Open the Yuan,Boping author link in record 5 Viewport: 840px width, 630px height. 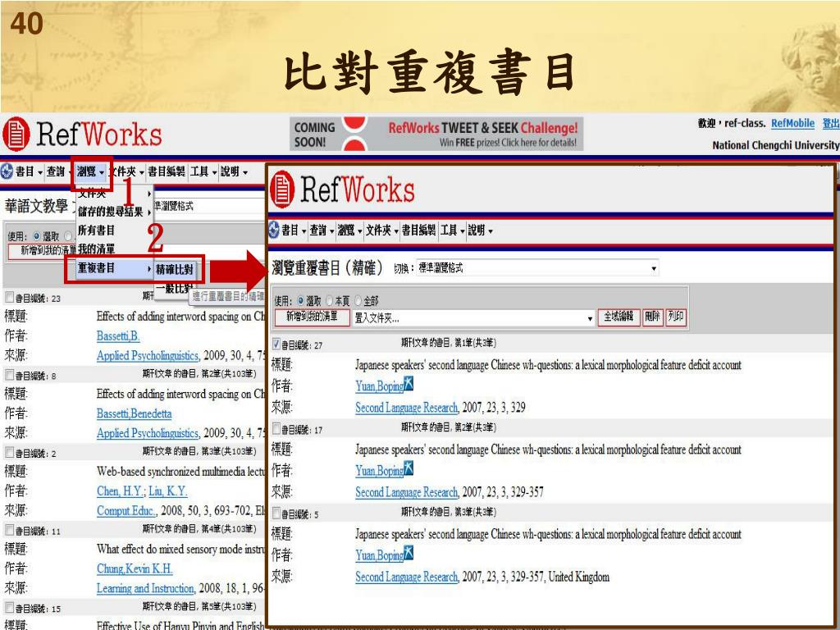pos(379,555)
